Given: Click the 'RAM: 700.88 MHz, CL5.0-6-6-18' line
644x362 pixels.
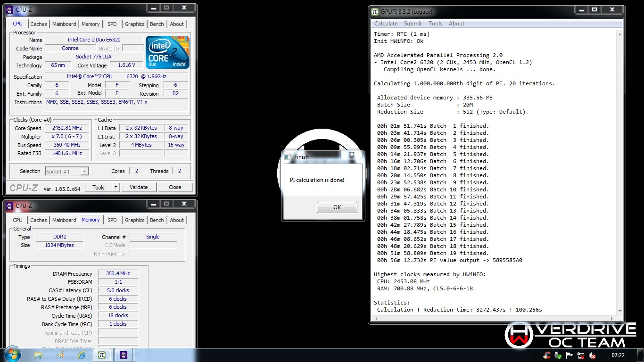Looking at the screenshot, I should click(425, 288).
